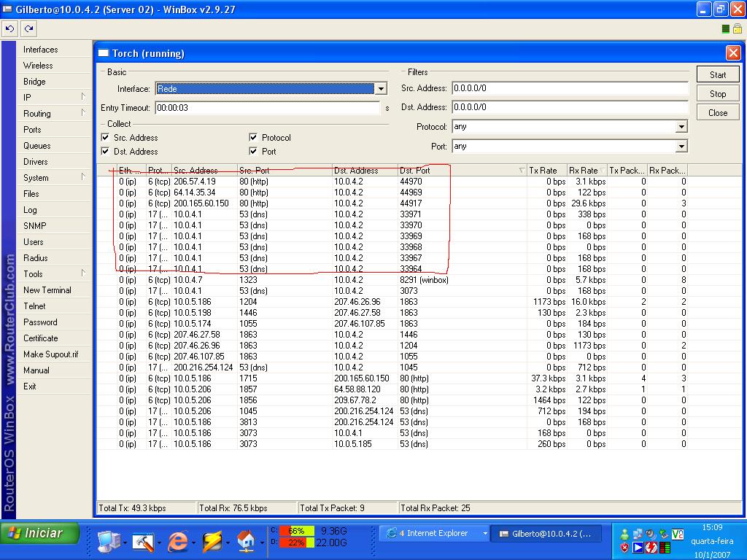
Task: Click Total Tx: 49.3 kbps status
Action: [x=146, y=508]
